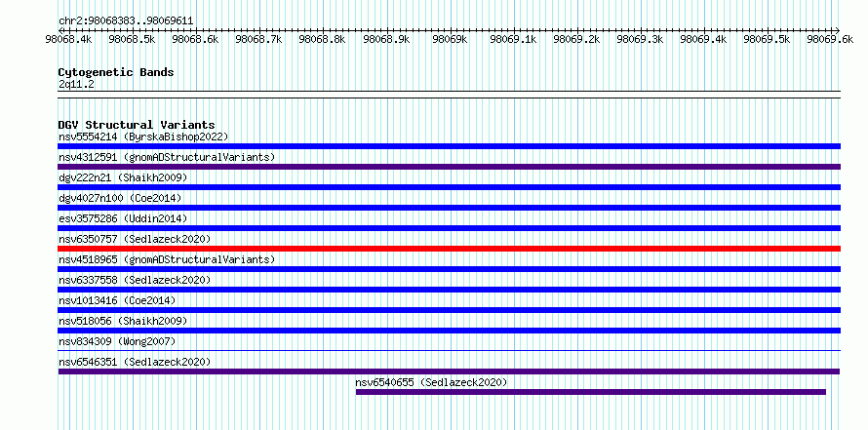Open the nsv4312591 (gnomADStructuralVariants) label
This screenshot has width=868, height=430.
[x=167, y=157]
